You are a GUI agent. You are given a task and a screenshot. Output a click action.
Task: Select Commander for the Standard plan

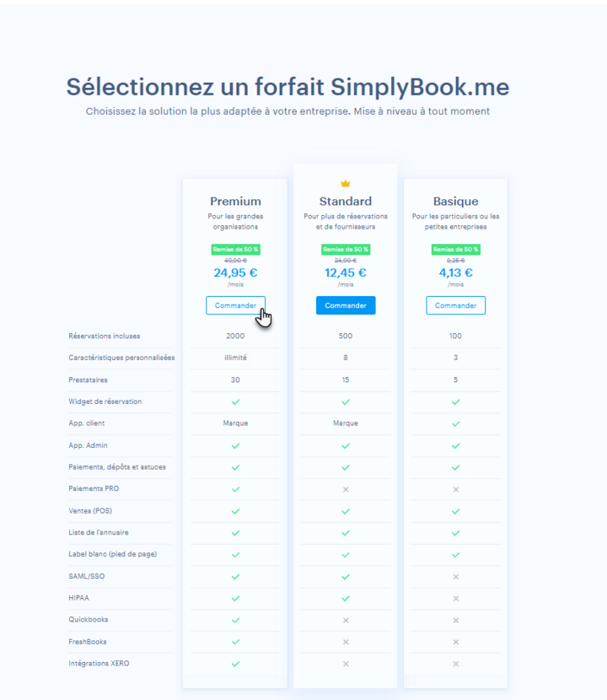pos(345,305)
